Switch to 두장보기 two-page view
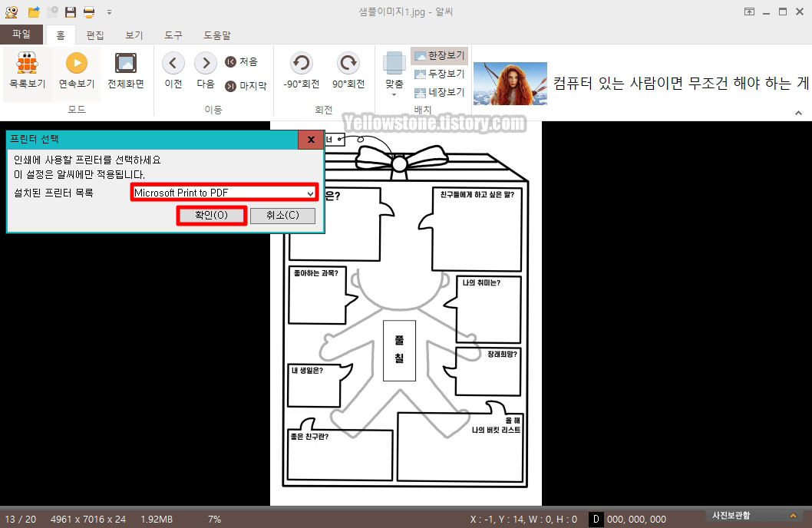The image size is (812, 528). [x=440, y=73]
